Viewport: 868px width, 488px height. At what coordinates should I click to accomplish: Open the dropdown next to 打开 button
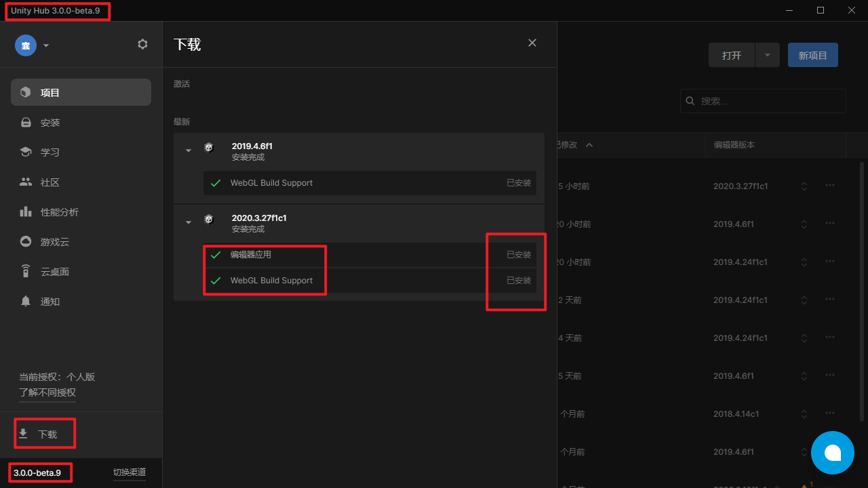(767, 55)
